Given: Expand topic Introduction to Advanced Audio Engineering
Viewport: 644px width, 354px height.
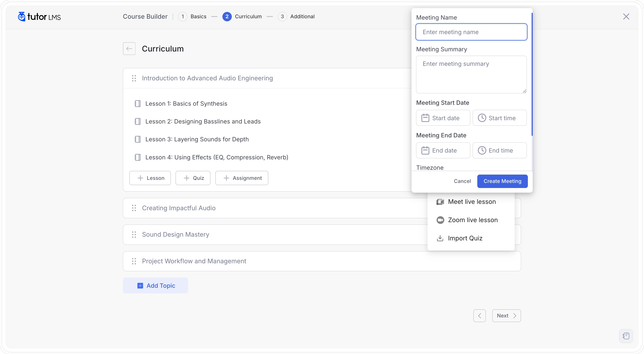Looking at the screenshot, I should (x=207, y=78).
